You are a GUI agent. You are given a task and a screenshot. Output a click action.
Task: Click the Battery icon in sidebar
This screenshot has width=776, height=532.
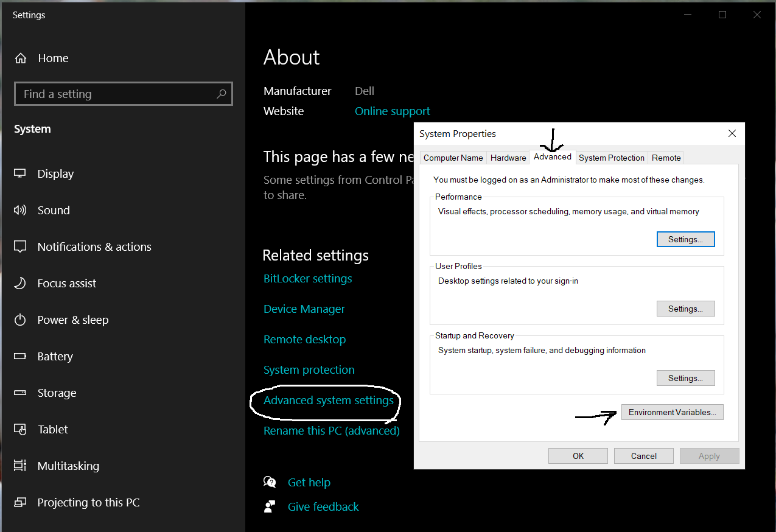(20, 356)
